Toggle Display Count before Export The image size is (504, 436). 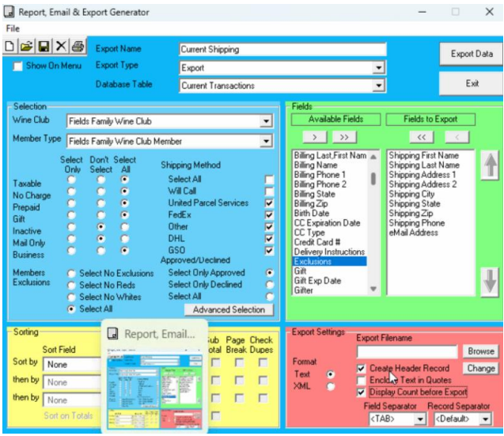362,392
